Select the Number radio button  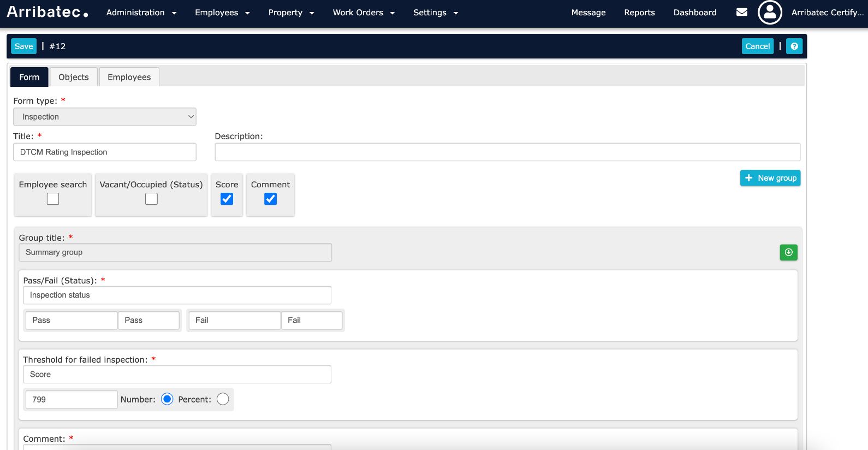tap(168, 399)
